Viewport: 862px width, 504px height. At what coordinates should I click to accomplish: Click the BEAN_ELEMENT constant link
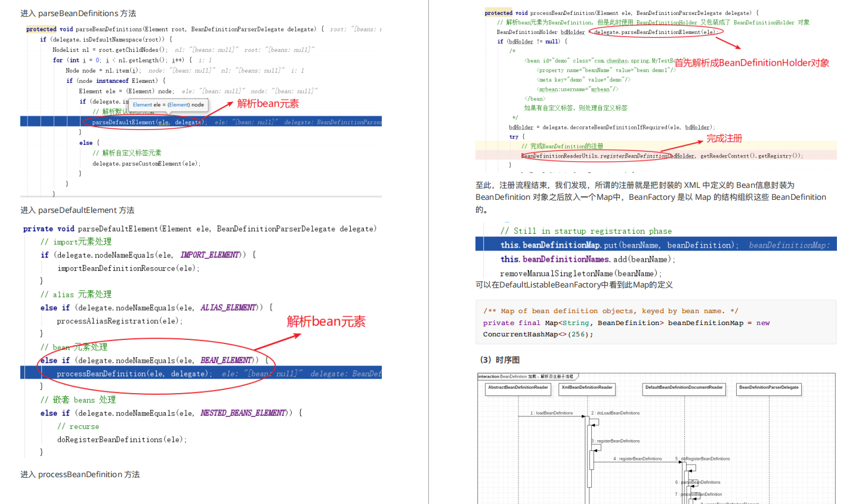point(227,360)
